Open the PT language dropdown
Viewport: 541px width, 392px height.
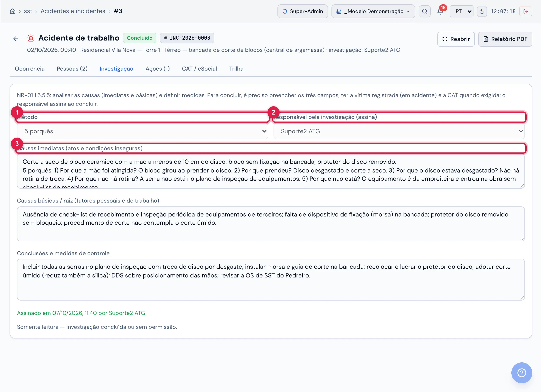click(462, 11)
